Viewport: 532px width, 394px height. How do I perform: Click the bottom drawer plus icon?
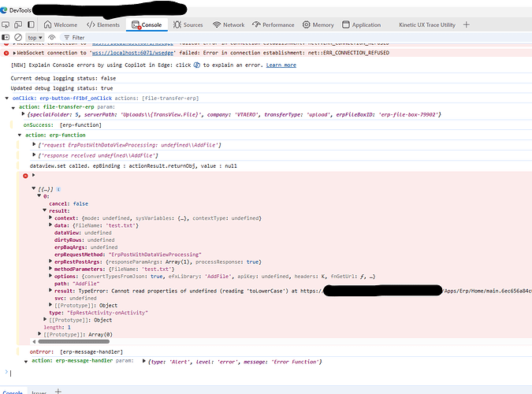pyautogui.click(x=58, y=392)
